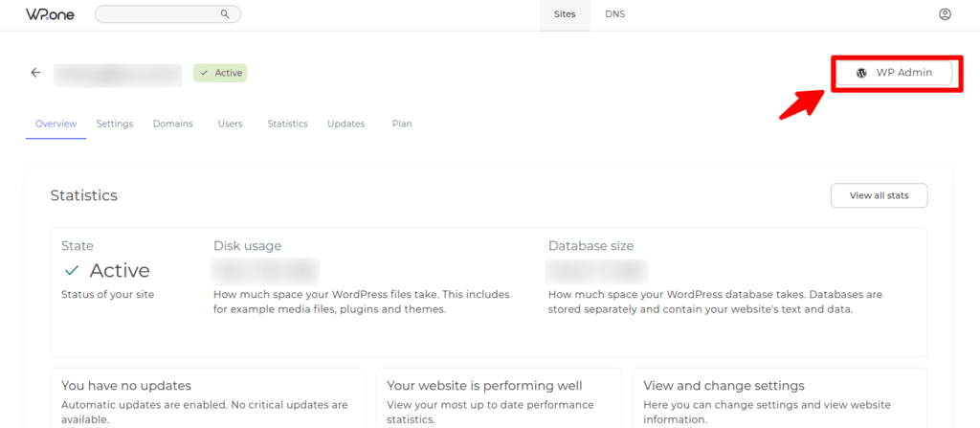Open the Users tab
980x428 pixels.
(230, 124)
